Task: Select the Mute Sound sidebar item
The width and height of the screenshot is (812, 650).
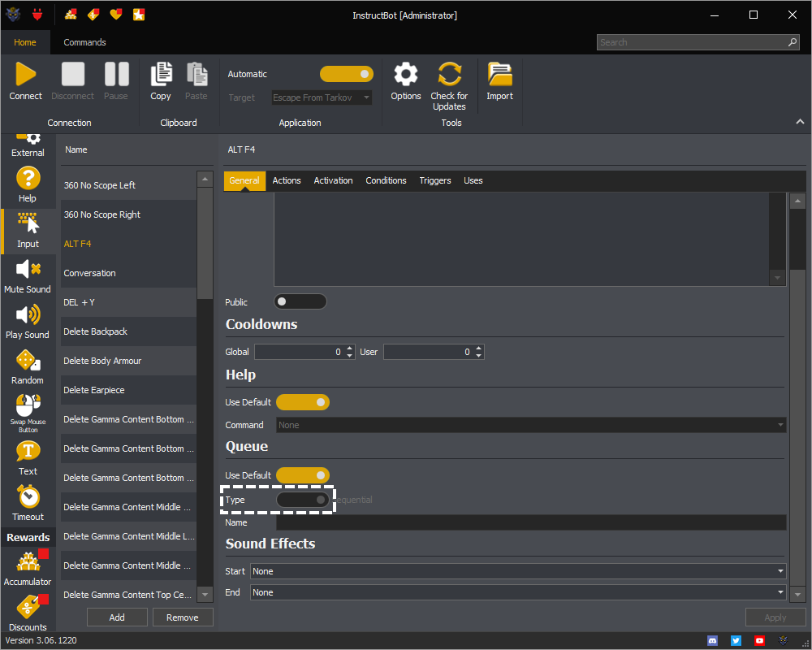Action: point(28,276)
